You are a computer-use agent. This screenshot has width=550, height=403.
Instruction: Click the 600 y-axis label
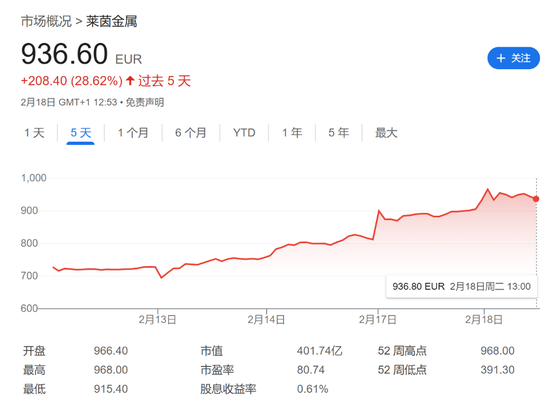[29, 308]
